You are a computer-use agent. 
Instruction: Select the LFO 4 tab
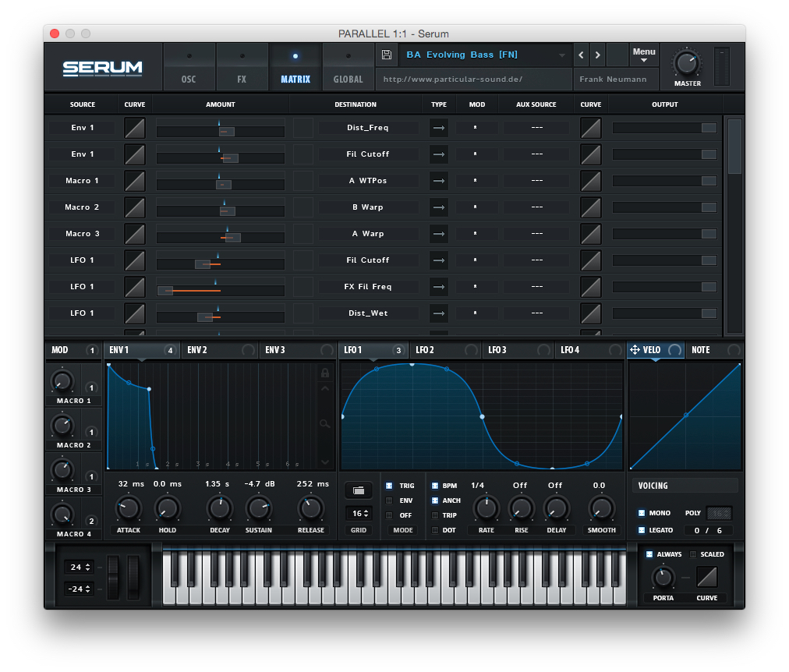[590, 350]
